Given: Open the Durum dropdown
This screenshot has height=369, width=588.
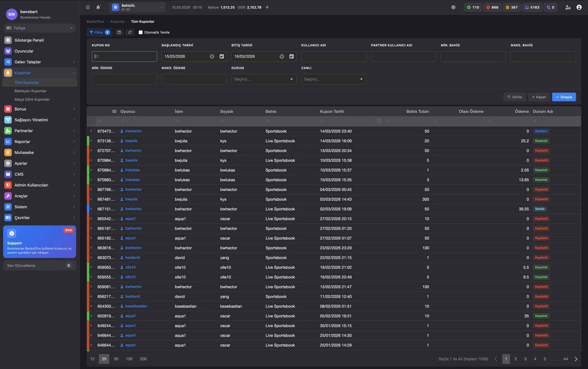Looking at the screenshot, I should click(264, 79).
